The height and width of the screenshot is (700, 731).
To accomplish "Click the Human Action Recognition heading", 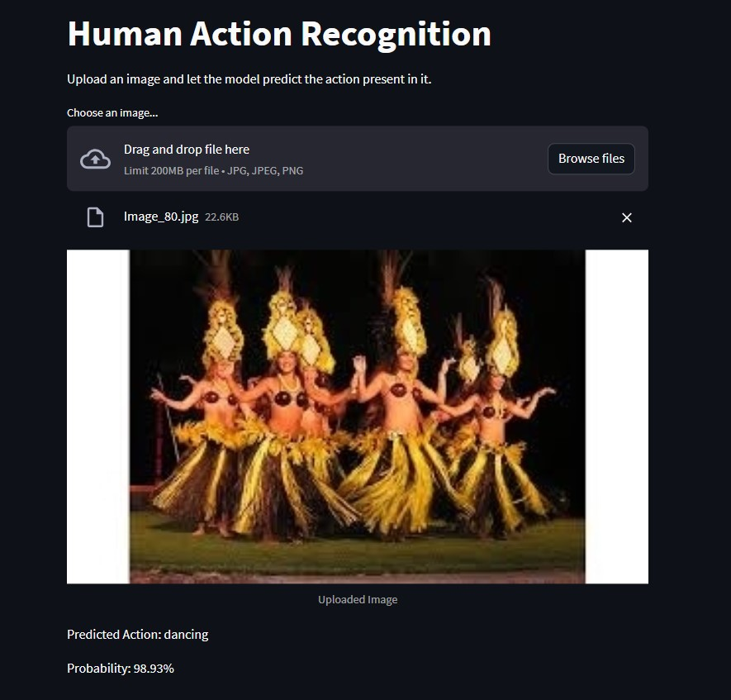I will click(279, 34).
